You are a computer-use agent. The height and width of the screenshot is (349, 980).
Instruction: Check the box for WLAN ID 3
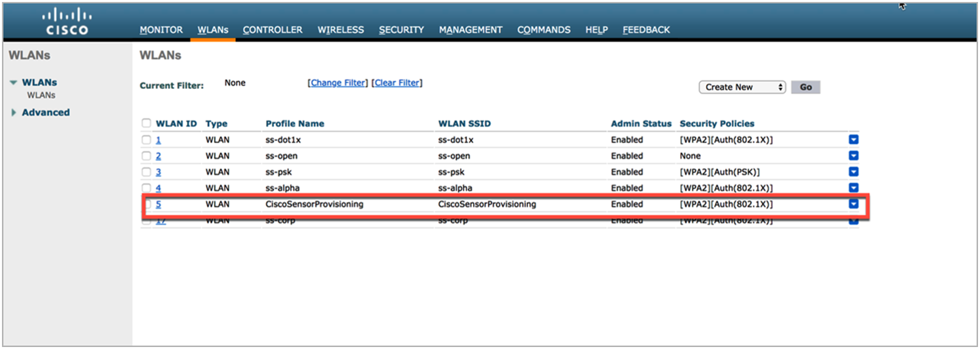[146, 172]
